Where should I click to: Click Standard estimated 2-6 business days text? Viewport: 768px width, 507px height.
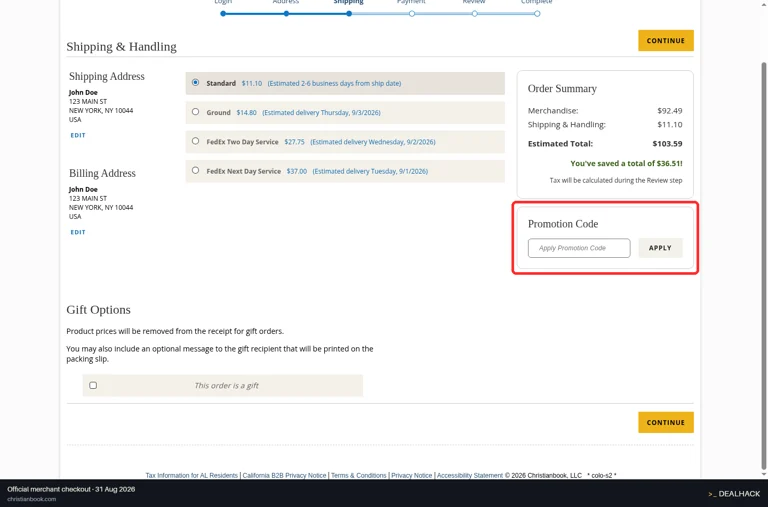(x=334, y=83)
